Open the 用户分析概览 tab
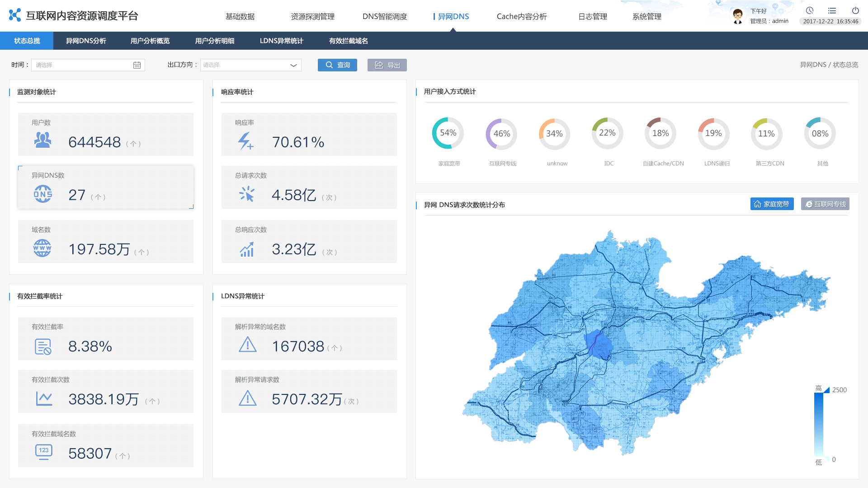 tap(151, 41)
